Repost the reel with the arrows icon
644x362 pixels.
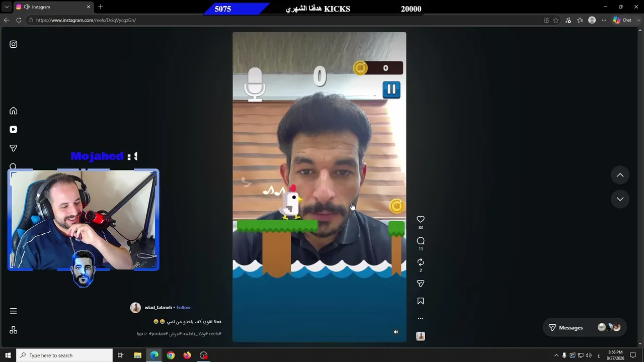(421, 262)
